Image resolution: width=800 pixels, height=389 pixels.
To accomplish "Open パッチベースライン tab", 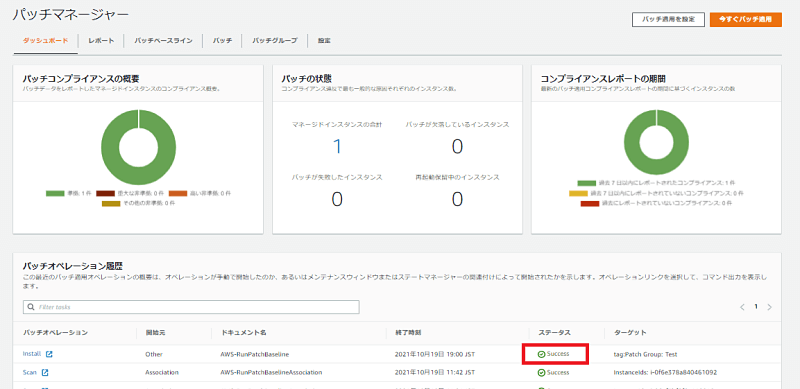I will tap(163, 41).
